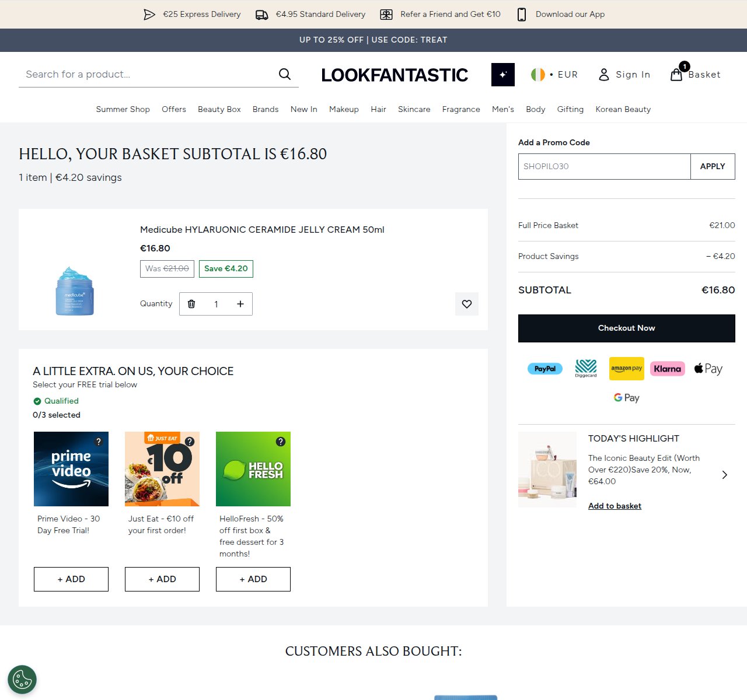Add Iconic Beauty Edit to basket
This screenshot has width=747, height=700.
point(615,506)
